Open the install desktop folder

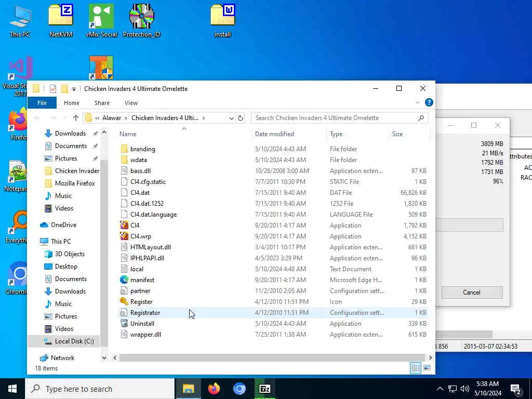[x=222, y=20]
